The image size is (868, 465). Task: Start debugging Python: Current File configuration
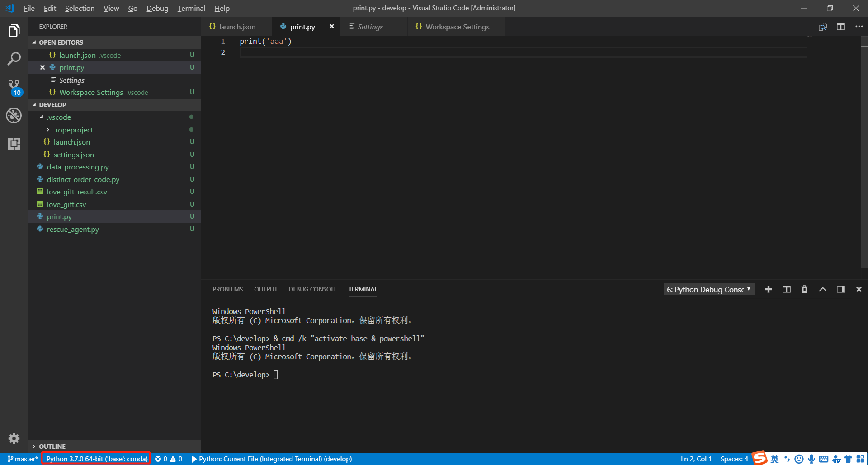coord(272,459)
